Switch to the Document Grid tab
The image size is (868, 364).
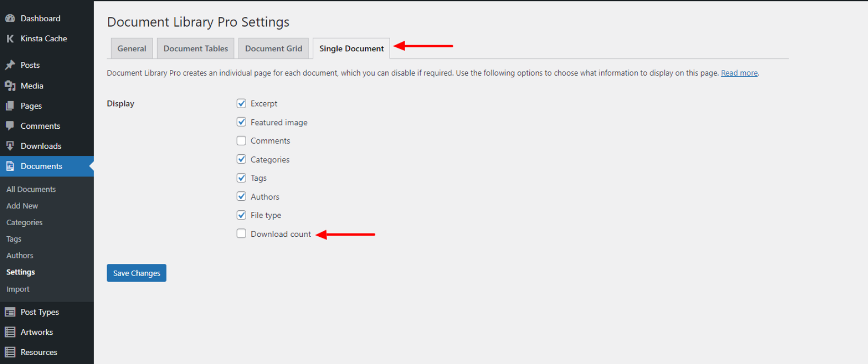coord(273,48)
